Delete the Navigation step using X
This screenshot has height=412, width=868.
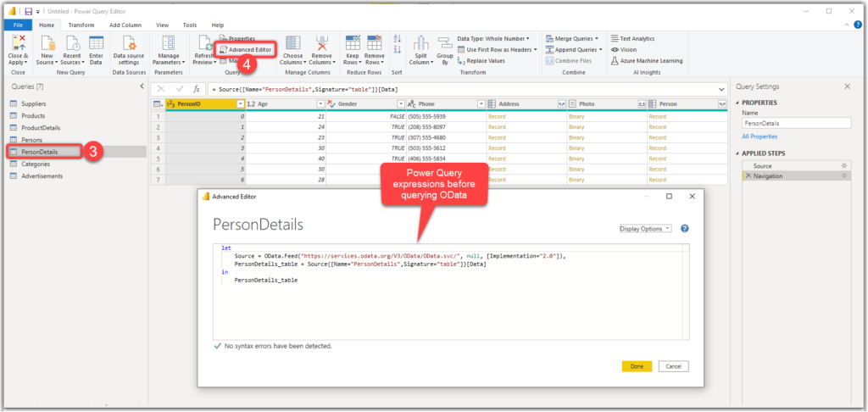click(748, 175)
